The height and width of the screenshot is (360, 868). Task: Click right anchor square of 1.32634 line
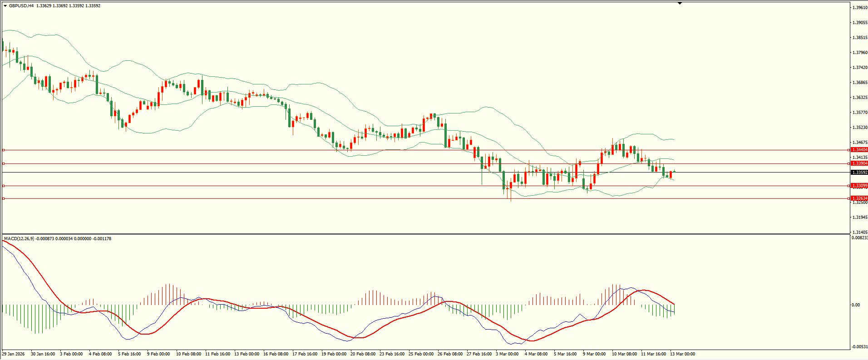point(849,198)
